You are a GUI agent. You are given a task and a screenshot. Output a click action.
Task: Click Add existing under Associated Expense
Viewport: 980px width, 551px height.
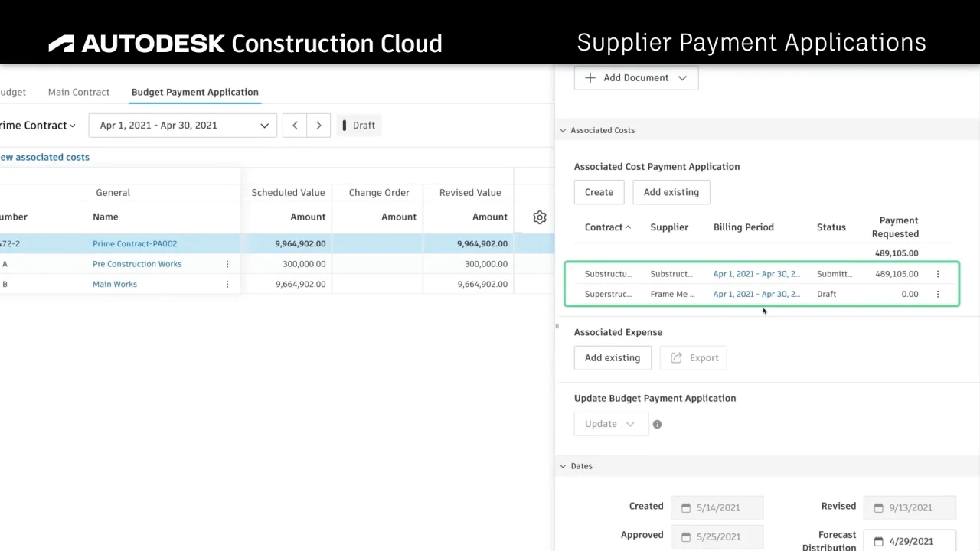tap(612, 357)
